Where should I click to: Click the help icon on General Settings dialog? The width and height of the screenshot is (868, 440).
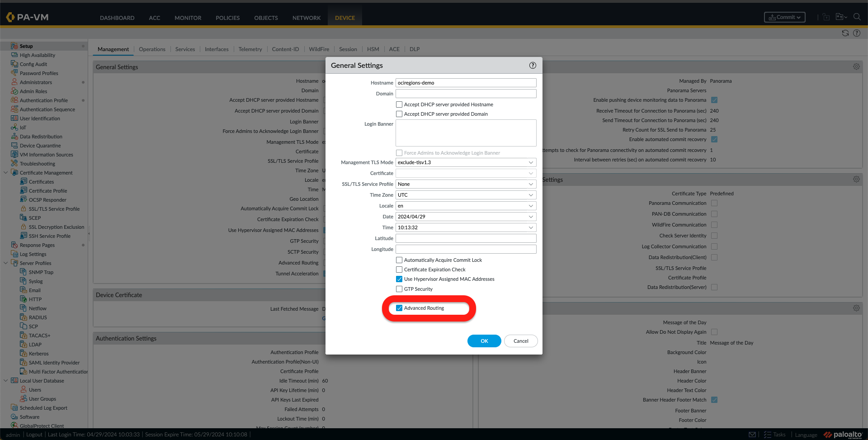(532, 65)
